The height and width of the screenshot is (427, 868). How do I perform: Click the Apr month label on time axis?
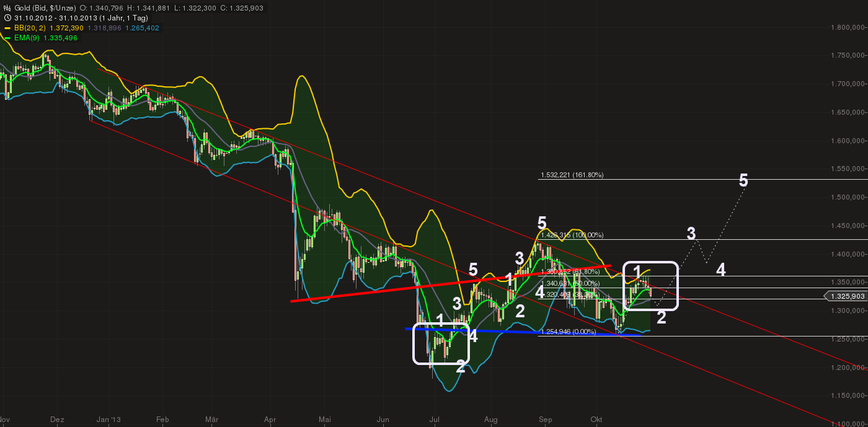[270, 420]
